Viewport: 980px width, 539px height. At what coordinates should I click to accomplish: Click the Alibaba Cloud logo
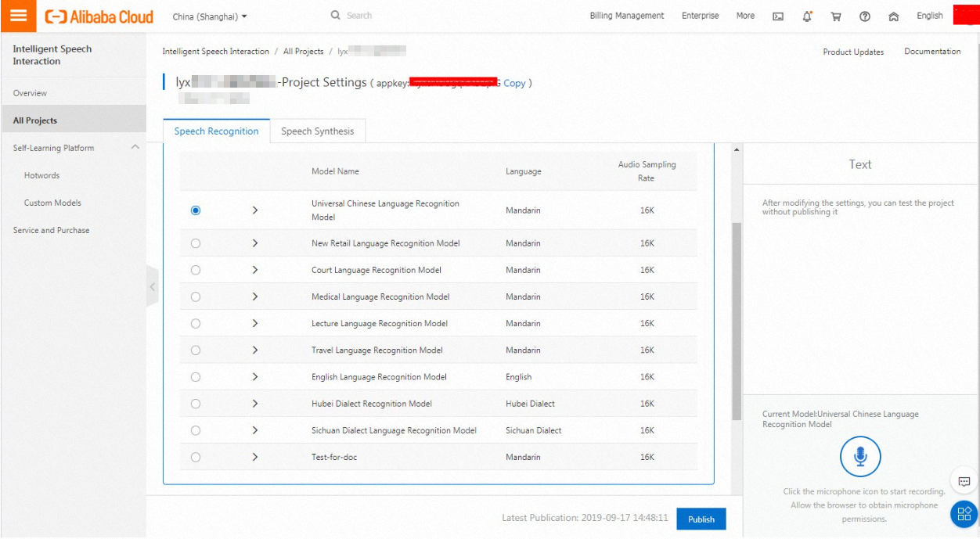[x=99, y=16]
